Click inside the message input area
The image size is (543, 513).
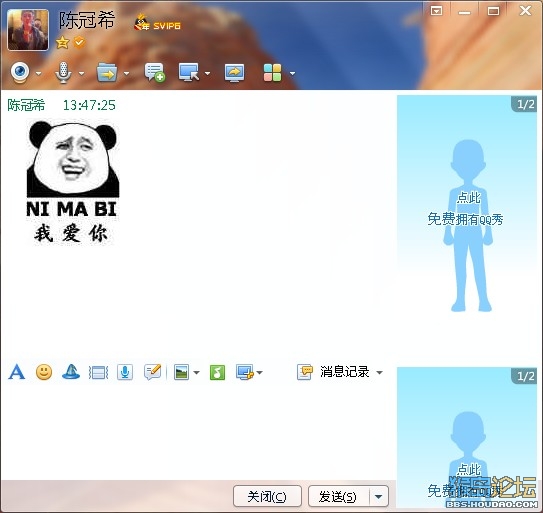click(x=197, y=430)
